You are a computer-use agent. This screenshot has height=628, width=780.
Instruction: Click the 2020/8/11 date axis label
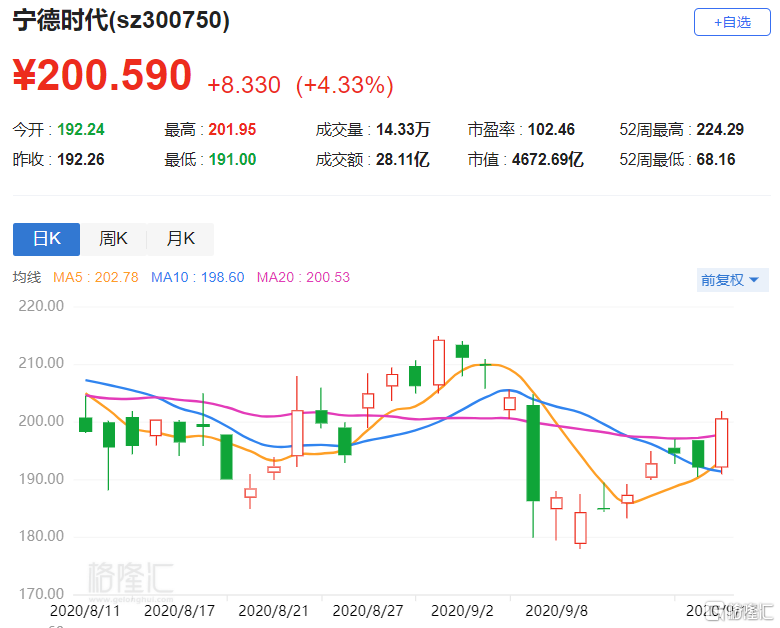[85, 611]
